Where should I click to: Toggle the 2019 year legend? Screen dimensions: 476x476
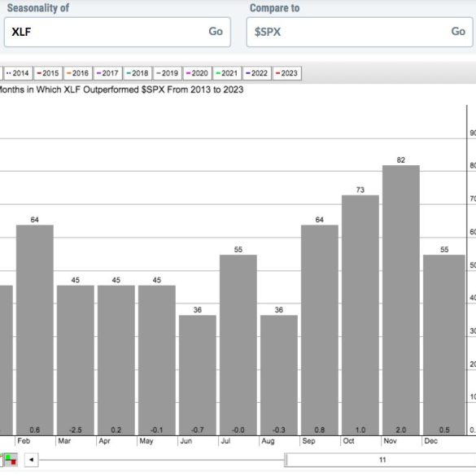click(x=168, y=73)
